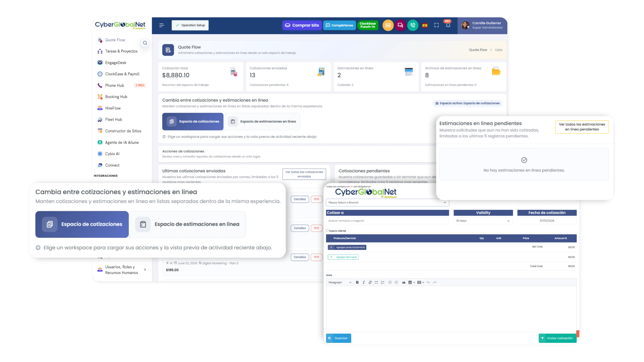Click Ver todas las cotizaciones enviadas
Image resolution: width=644 pixels, height=362 pixels.
[304, 174]
